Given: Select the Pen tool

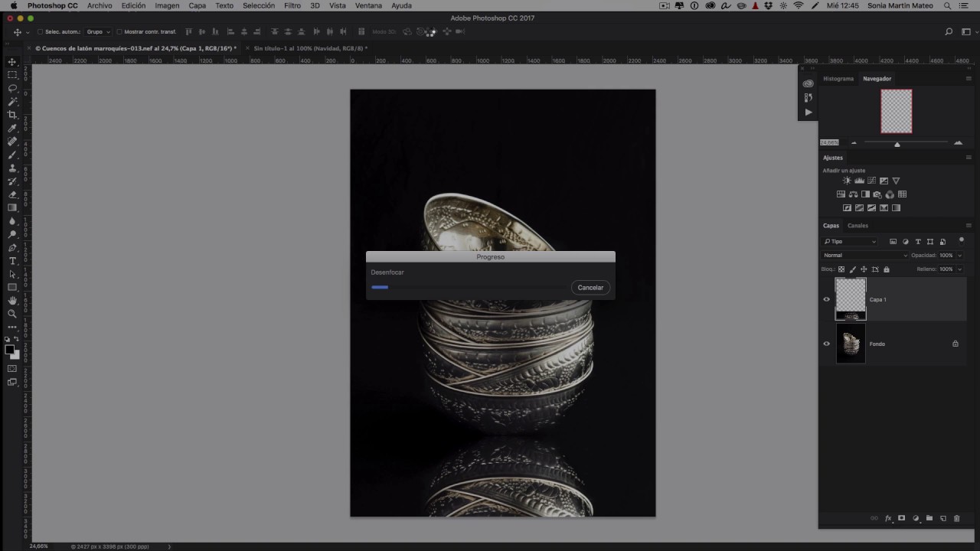Looking at the screenshot, I should click(12, 248).
